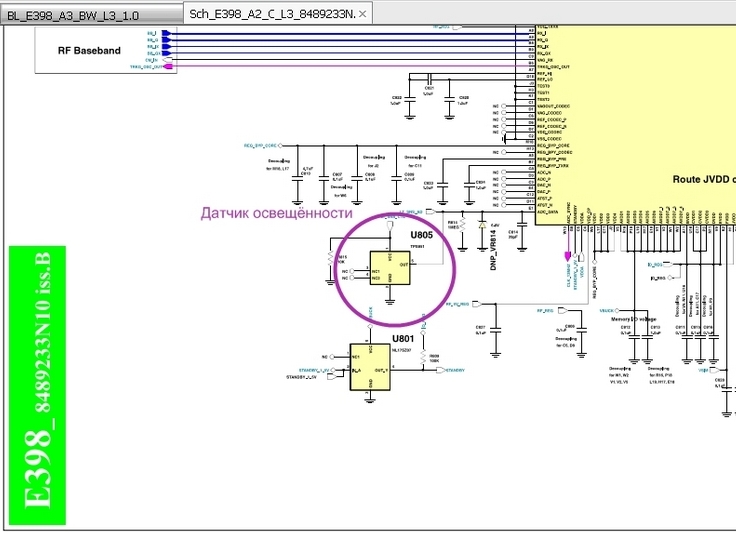
Task: Click the U801 yellow chip body
Action: (370, 367)
